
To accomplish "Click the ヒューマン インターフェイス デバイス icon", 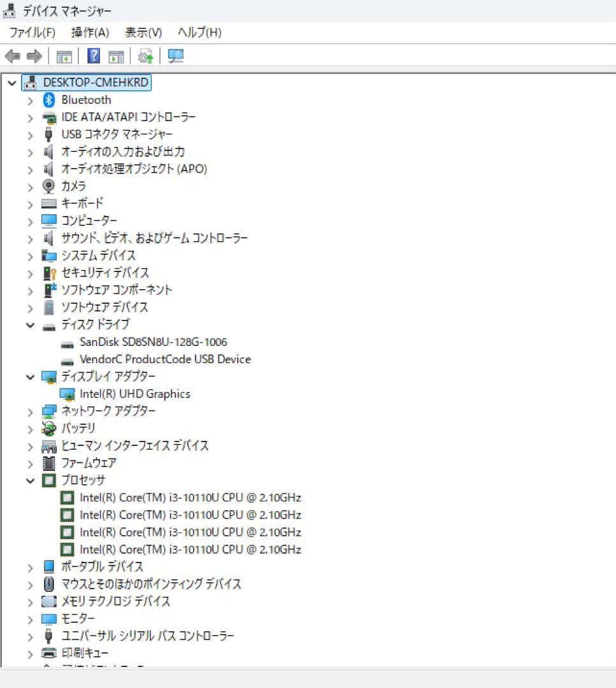I will click(x=48, y=446).
